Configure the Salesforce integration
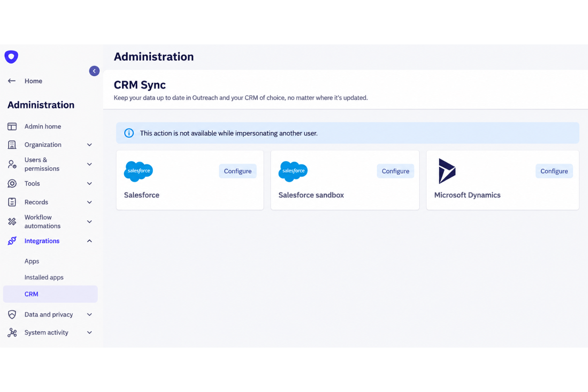588x392 pixels. click(238, 171)
